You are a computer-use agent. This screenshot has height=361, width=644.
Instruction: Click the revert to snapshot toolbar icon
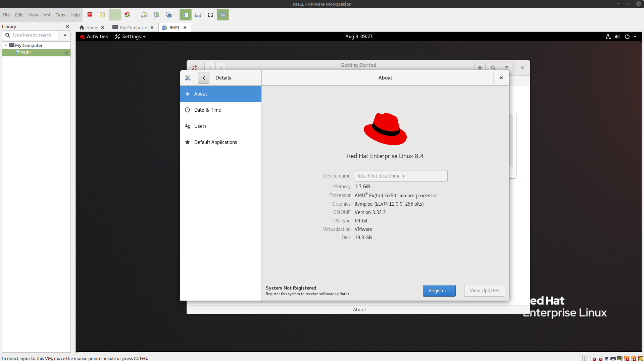156,15
